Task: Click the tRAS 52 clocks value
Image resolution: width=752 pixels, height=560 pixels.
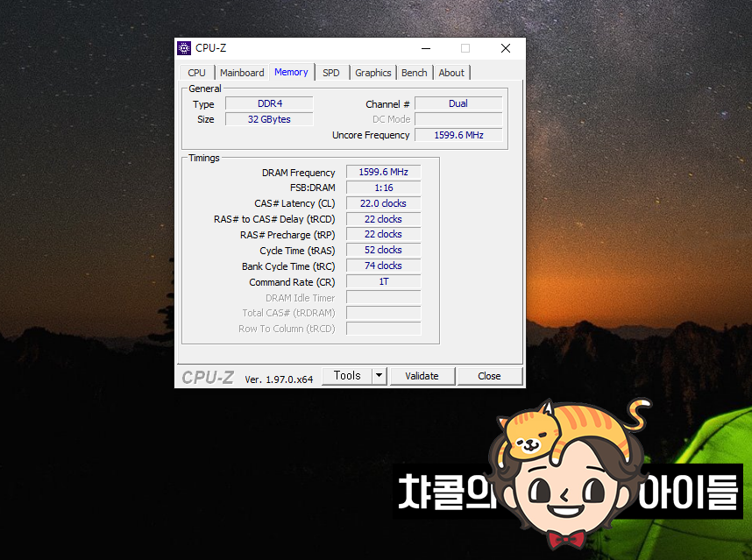Action: pyautogui.click(x=384, y=251)
